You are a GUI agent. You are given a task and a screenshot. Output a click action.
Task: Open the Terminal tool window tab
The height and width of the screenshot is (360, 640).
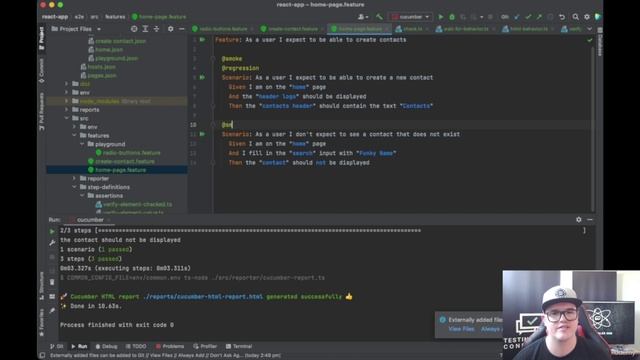pos(239,346)
